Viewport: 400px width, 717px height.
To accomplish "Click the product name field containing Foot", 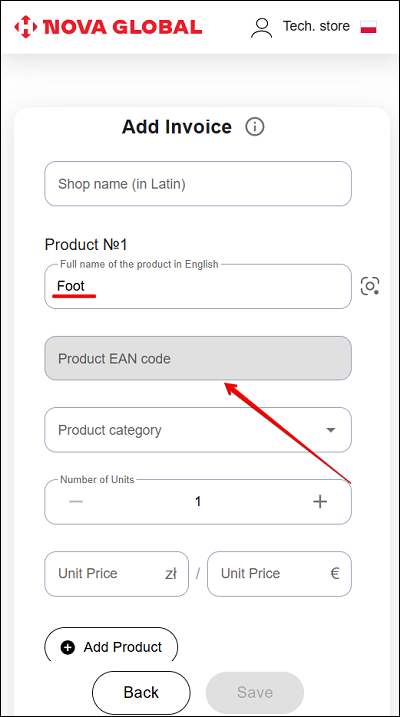I will click(x=198, y=286).
